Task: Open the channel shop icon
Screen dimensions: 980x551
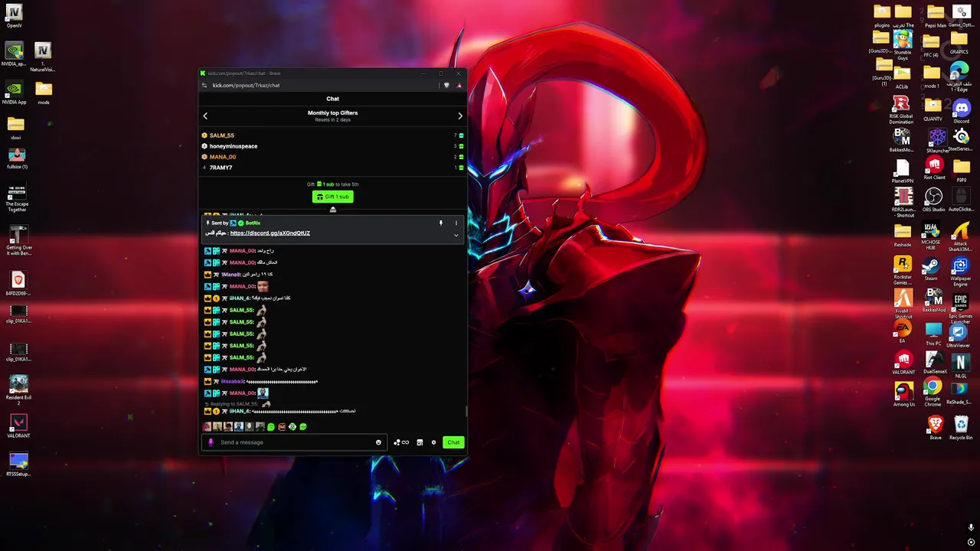Action: point(420,442)
